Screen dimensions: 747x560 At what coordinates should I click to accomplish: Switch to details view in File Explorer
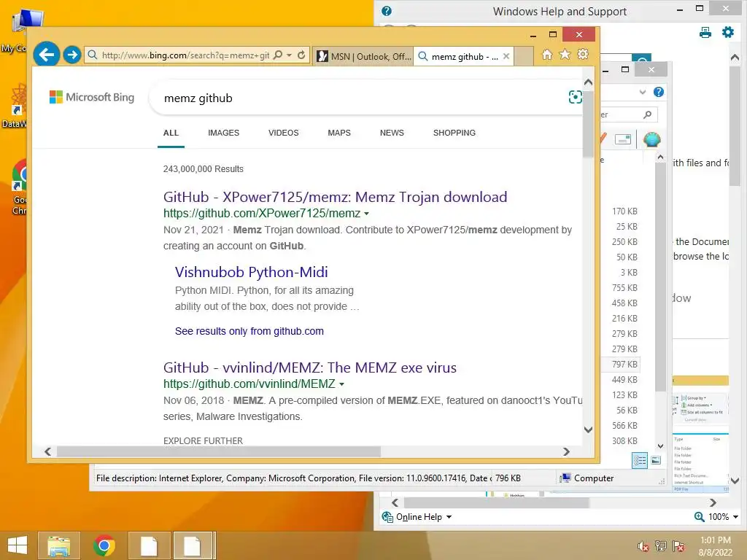[640, 460]
